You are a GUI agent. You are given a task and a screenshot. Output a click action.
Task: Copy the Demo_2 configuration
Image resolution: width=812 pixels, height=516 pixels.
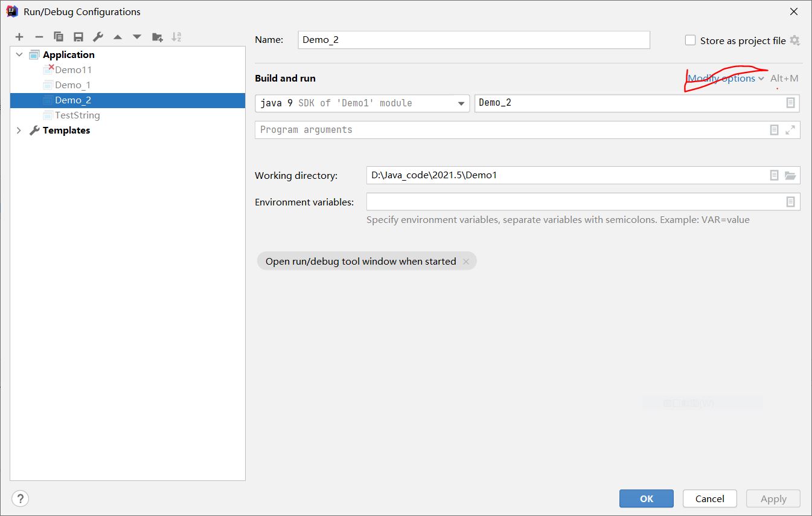[x=59, y=36]
